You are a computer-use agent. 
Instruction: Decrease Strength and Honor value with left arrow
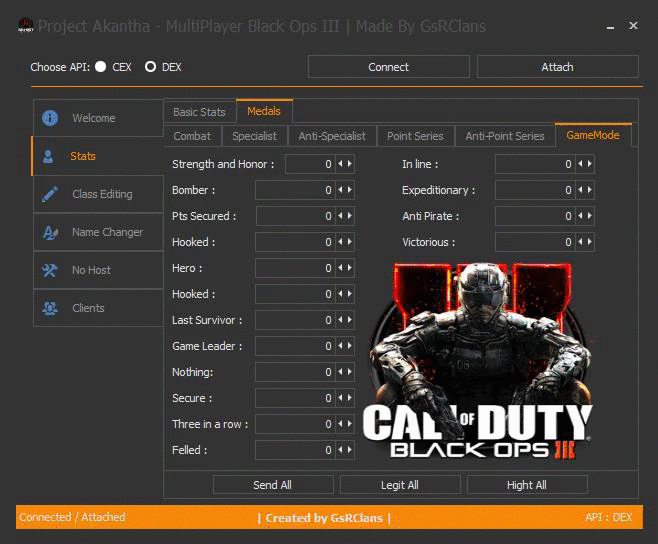click(340, 164)
